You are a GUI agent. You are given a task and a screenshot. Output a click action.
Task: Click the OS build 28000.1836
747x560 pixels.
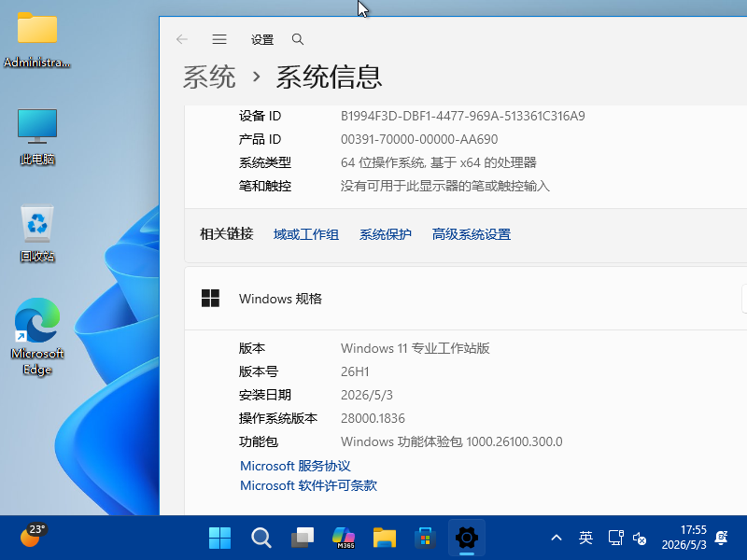coord(373,418)
